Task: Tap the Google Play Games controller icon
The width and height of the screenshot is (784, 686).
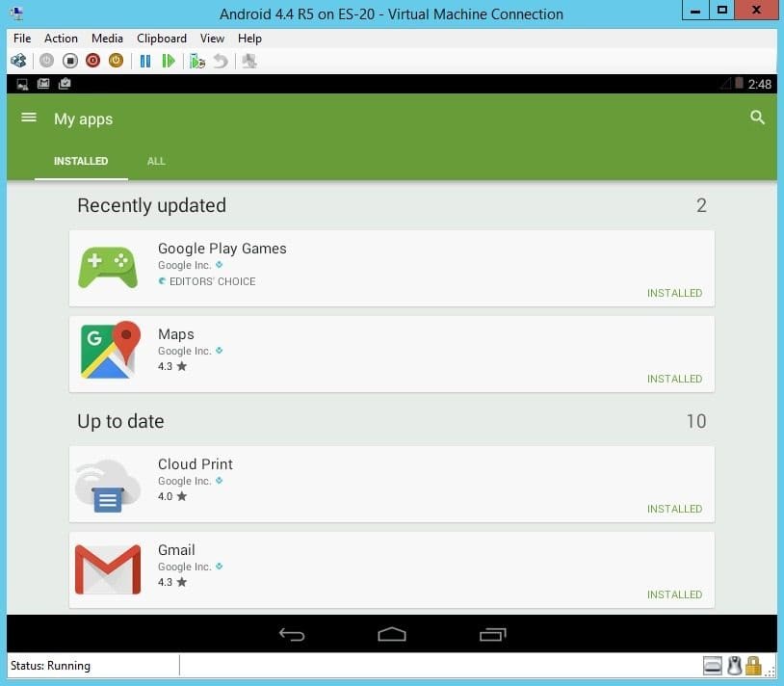Action: tap(108, 268)
